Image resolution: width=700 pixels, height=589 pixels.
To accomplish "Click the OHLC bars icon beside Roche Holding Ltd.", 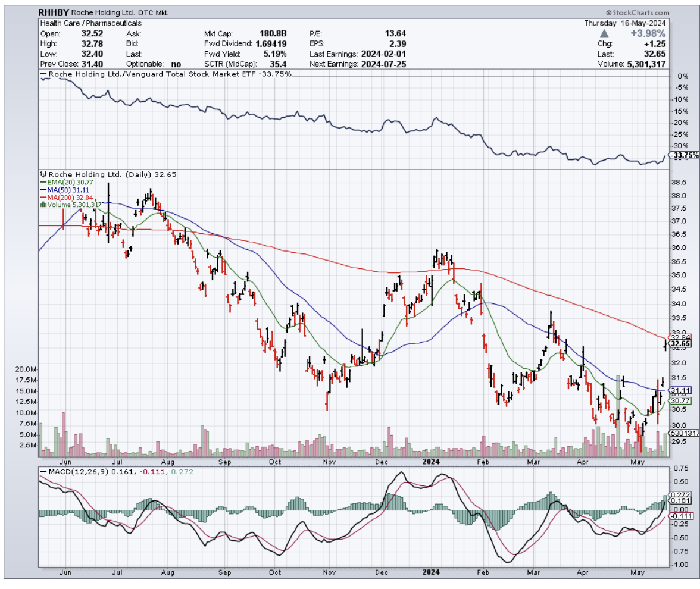I will (43, 175).
